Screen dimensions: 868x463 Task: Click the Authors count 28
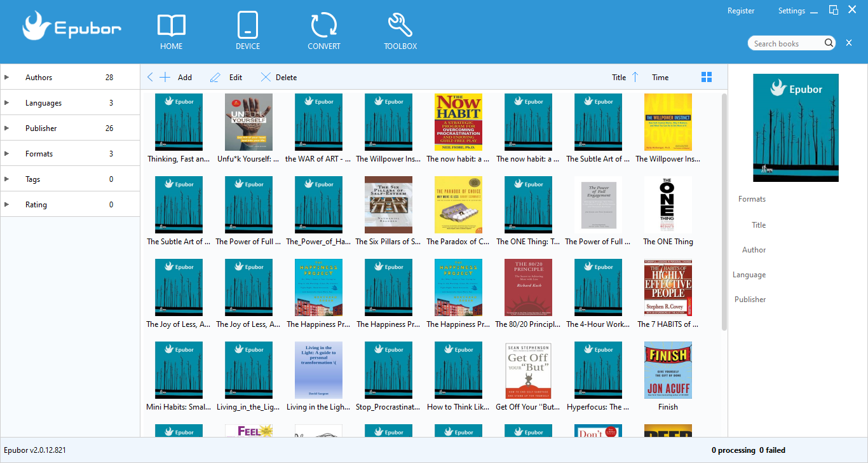(109, 78)
